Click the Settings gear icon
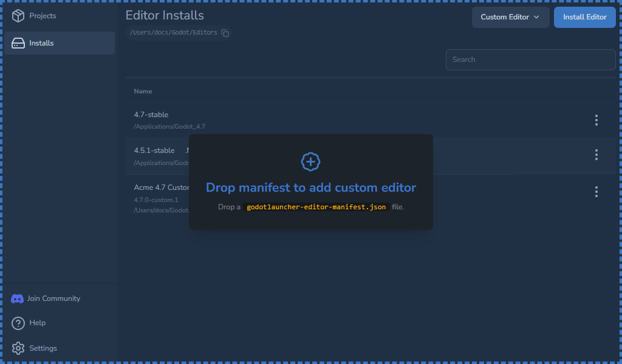This screenshot has width=622, height=364. (x=18, y=349)
